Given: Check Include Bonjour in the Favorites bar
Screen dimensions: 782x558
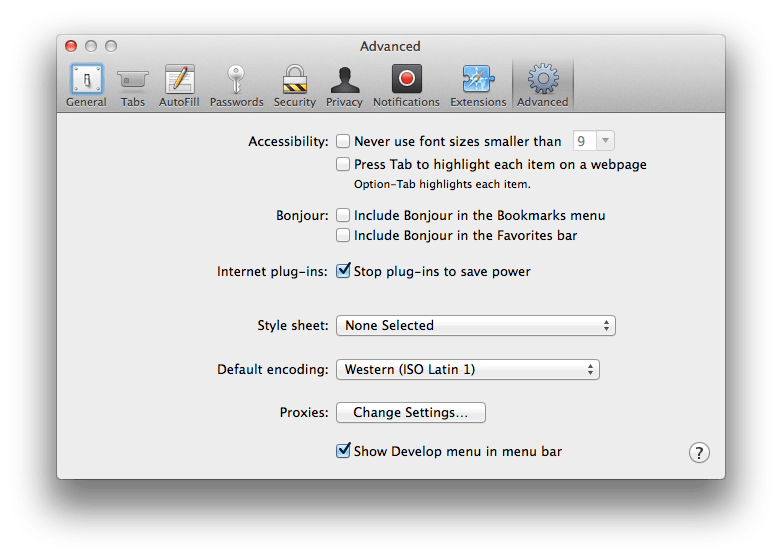Looking at the screenshot, I should point(343,236).
